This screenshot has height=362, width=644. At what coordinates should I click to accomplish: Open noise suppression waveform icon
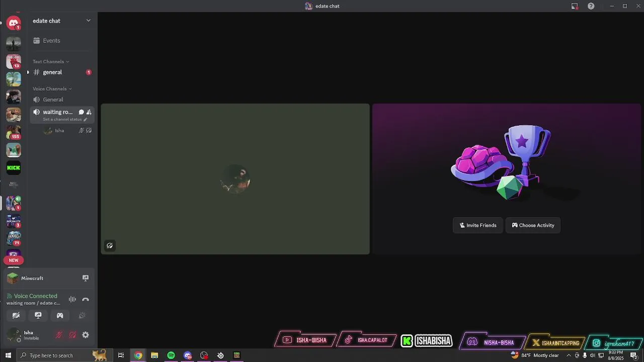tap(72, 300)
